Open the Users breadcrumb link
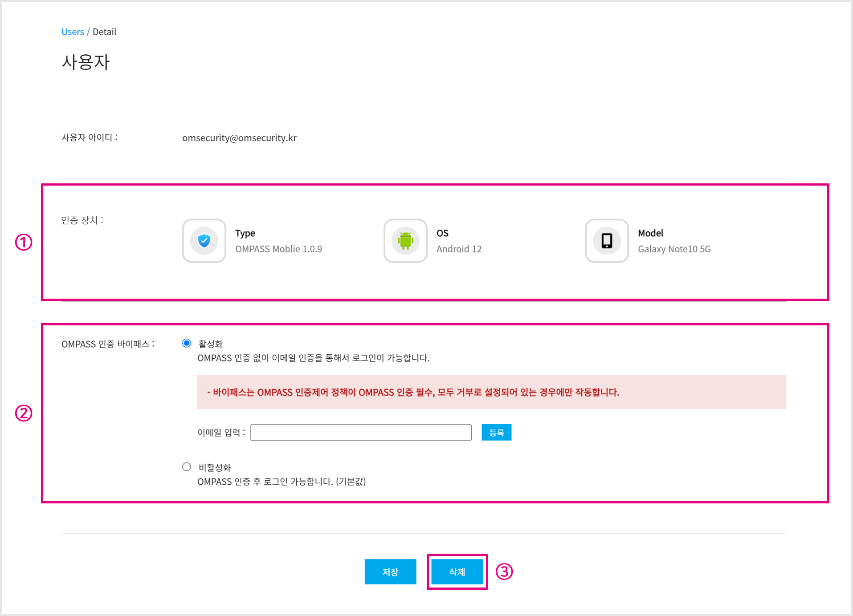This screenshot has height=616, width=853. [x=73, y=32]
